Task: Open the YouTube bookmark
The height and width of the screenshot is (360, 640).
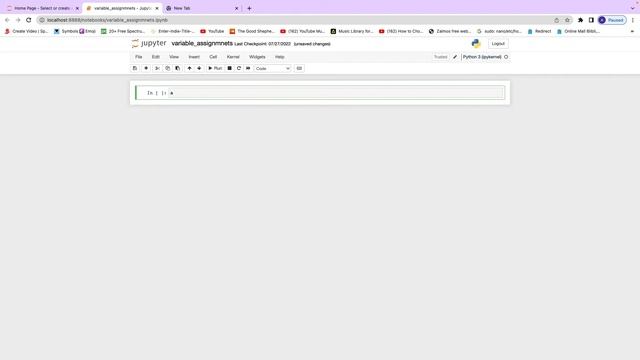Action: click(212, 31)
